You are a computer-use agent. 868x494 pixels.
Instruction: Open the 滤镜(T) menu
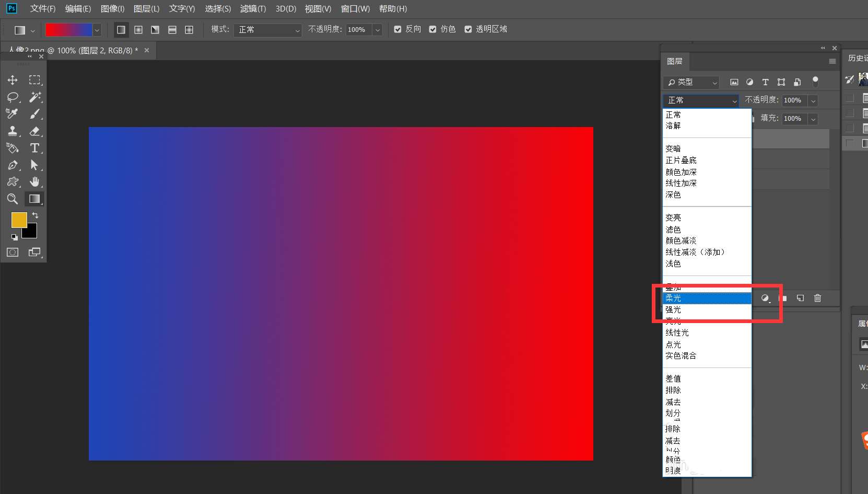tap(253, 9)
